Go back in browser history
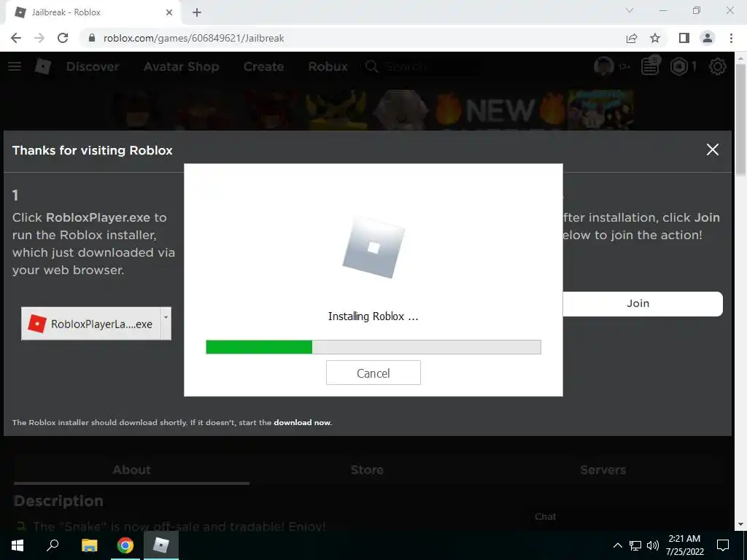This screenshot has width=747, height=560. 16,38
